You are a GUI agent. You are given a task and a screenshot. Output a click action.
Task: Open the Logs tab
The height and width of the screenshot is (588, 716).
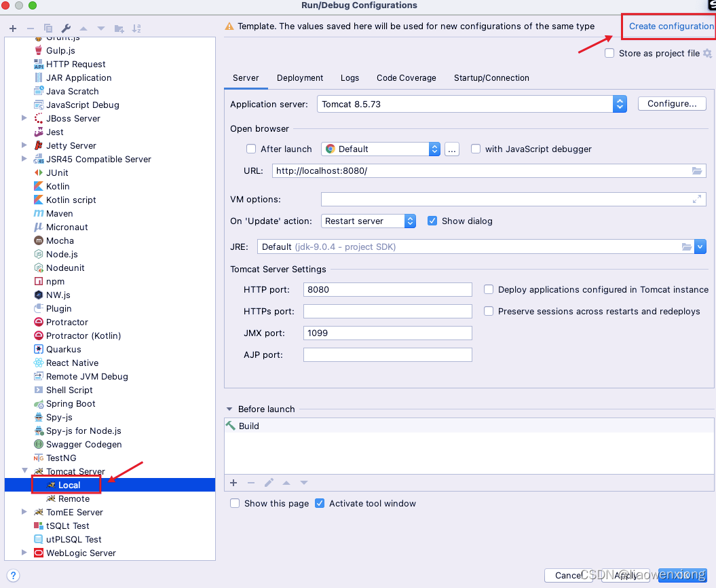350,78
